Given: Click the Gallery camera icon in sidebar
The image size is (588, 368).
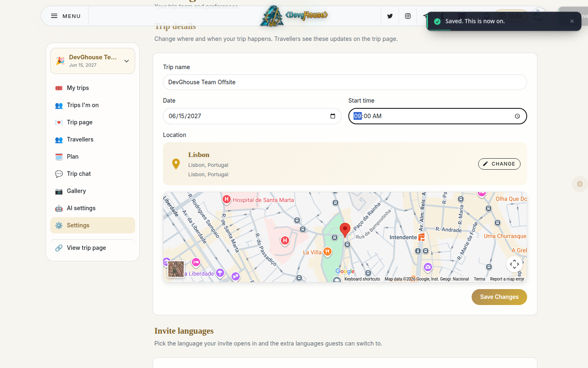Looking at the screenshot, I should pos(59,191).
